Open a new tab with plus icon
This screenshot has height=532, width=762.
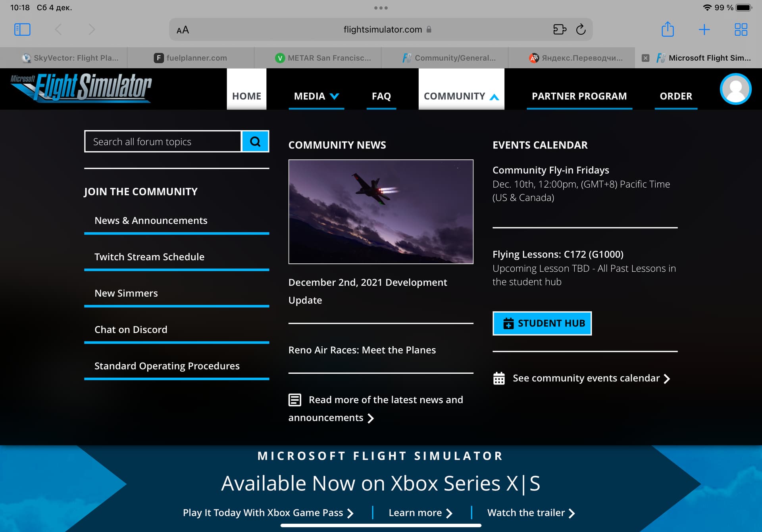[704, 29]
